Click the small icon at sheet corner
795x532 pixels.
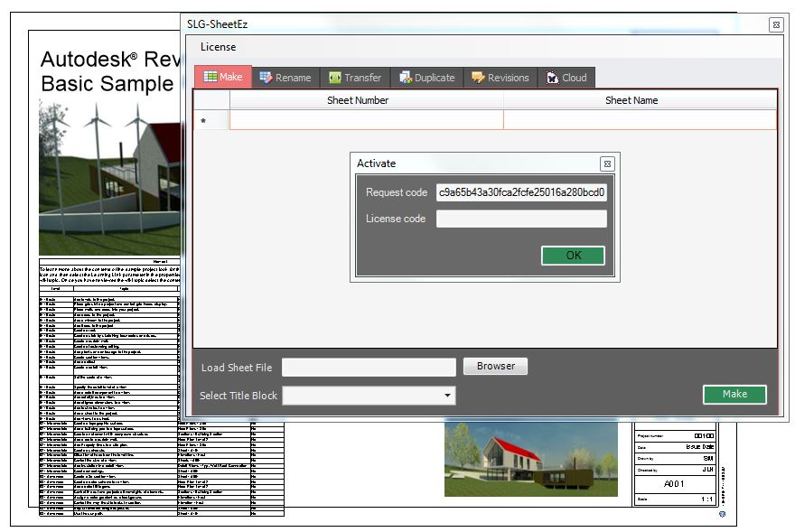(x=722, y=514)
